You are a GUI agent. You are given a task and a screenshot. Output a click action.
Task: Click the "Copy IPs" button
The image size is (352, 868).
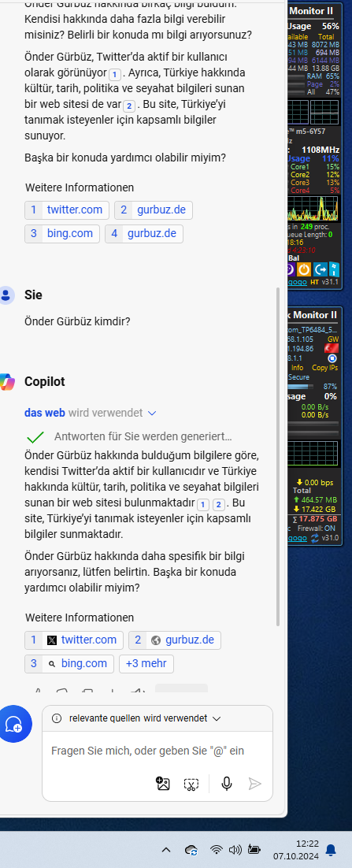324,368
